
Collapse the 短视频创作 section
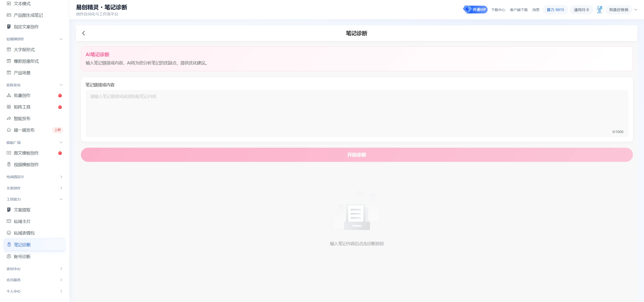(61, 39)
